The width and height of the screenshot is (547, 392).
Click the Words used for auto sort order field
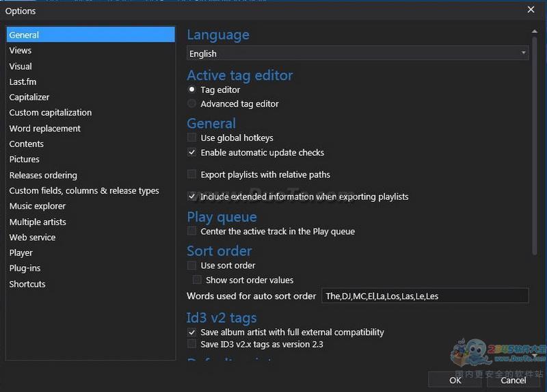click(x=425, y=296)
